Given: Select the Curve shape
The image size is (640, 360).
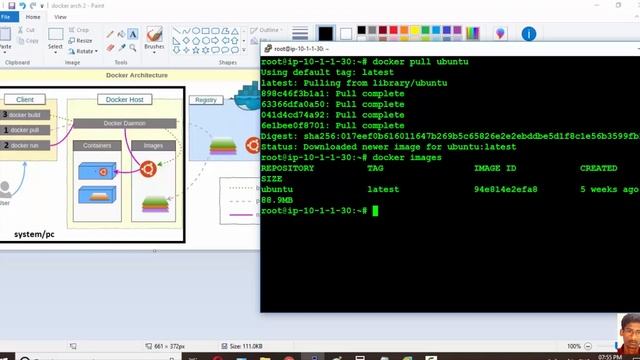Looking at the screenshot, I should [186, 31].
